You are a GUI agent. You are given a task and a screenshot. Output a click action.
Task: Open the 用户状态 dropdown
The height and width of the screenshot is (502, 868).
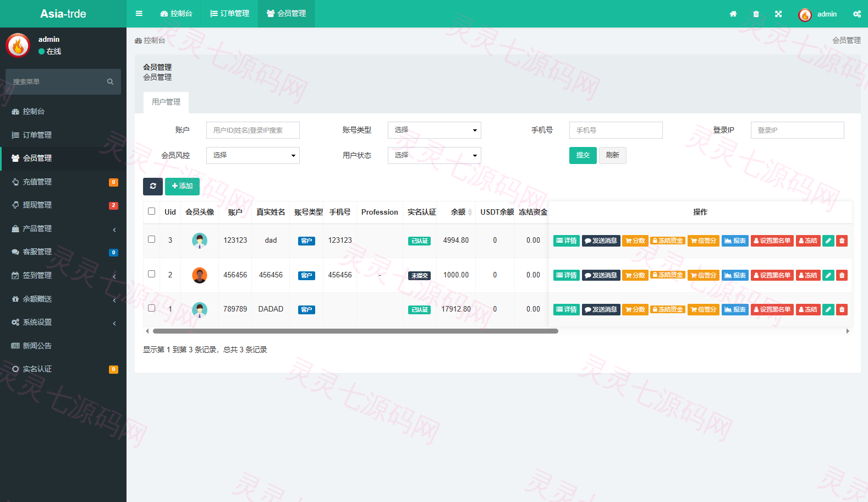(435, 155)
